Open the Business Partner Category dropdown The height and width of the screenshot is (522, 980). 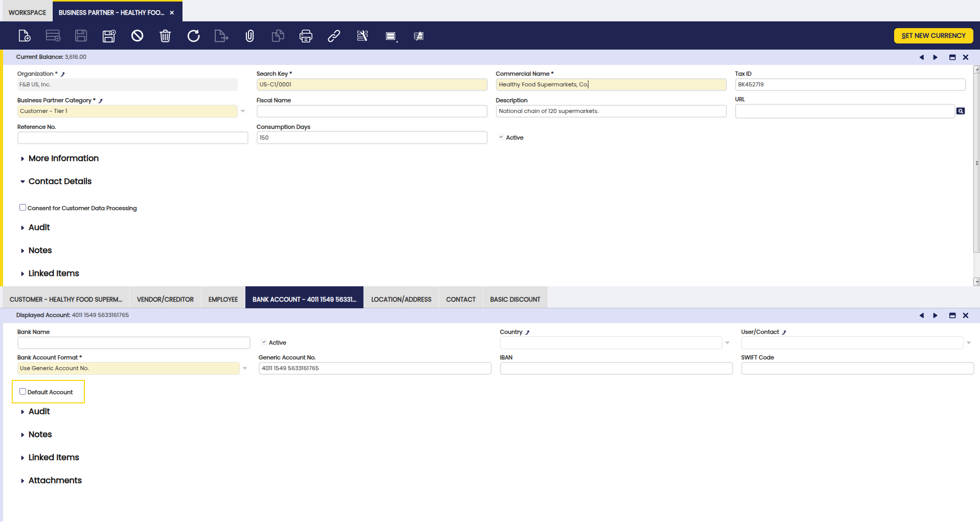click(243, 111)
